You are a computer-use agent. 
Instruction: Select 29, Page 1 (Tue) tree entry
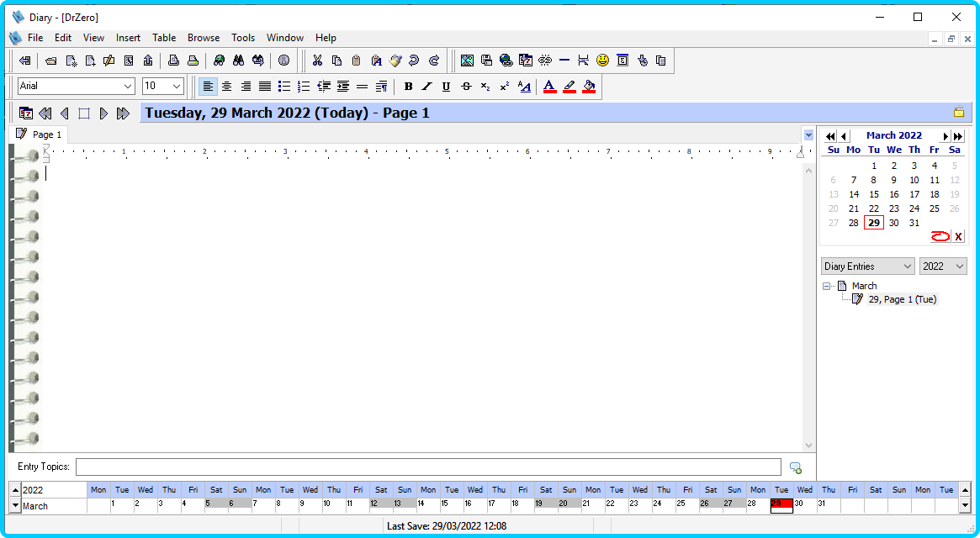click(x=903, y=299)
